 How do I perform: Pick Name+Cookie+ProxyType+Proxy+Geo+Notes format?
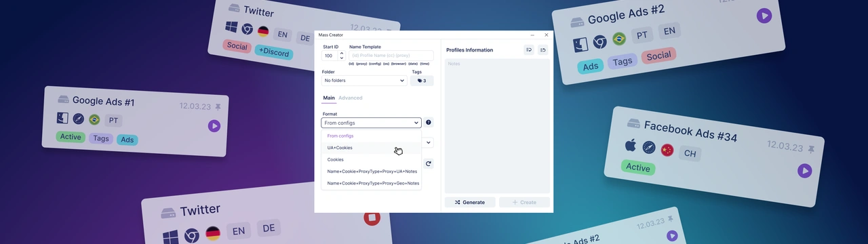pos(371,183)
